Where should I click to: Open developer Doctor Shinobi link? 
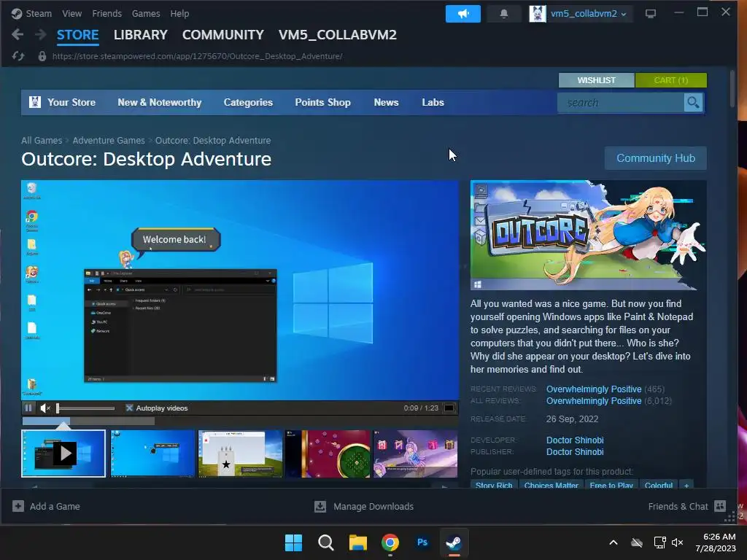575,440
